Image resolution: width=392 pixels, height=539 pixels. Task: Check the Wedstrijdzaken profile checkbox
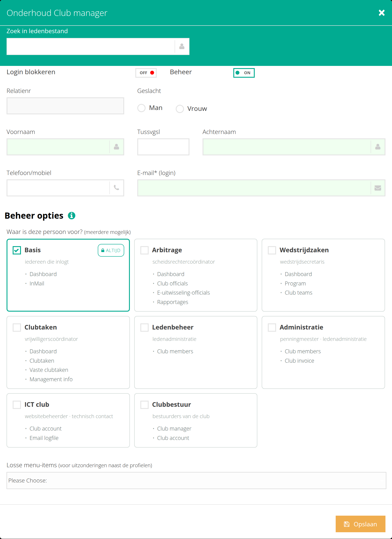click(272, 250)
